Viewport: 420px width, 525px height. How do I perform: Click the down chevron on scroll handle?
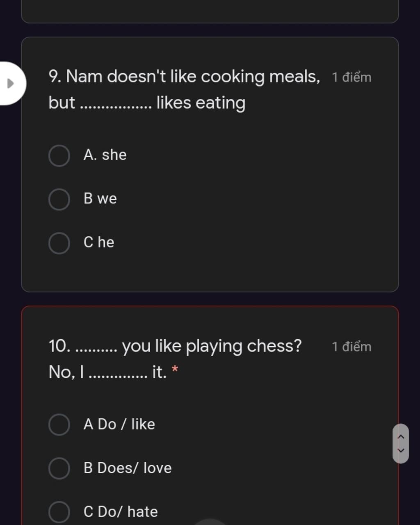(x=401, y=450)
